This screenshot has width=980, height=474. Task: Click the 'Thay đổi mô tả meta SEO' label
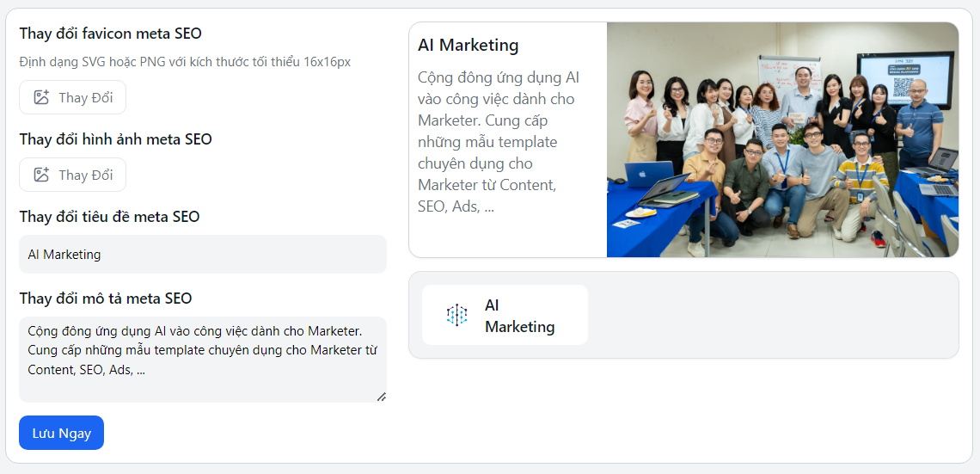coord(105,299)
